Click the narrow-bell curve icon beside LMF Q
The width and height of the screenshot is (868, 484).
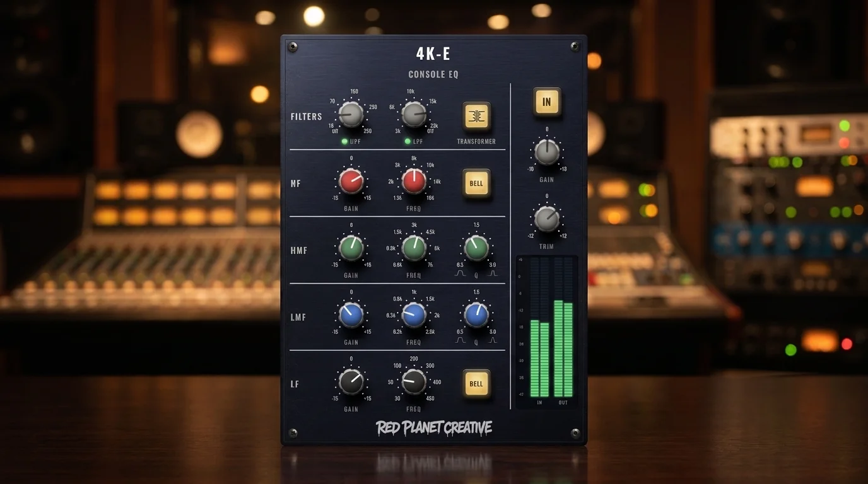493,341
